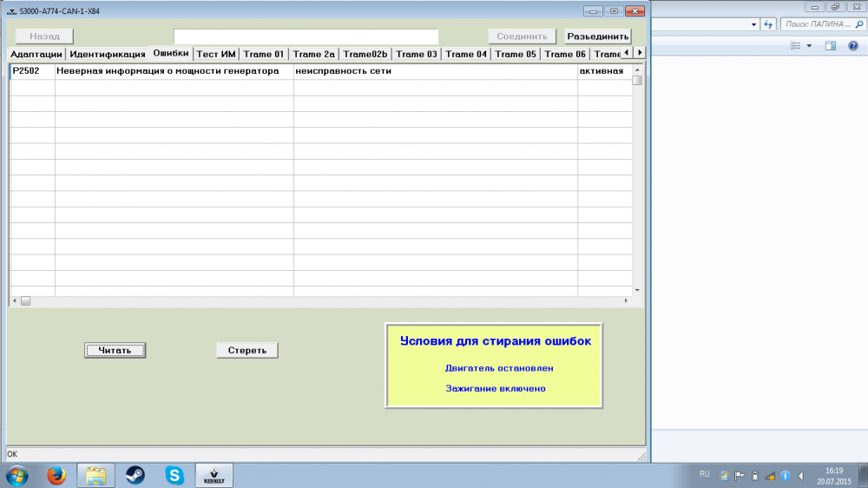
Task: Click the Разъединить button
Action: tap(598, 36)
